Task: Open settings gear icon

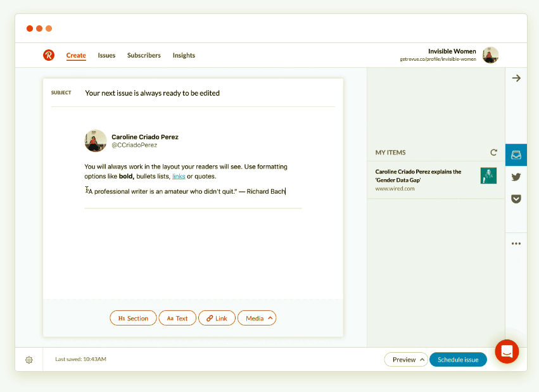Action: (x=29, y=360)
